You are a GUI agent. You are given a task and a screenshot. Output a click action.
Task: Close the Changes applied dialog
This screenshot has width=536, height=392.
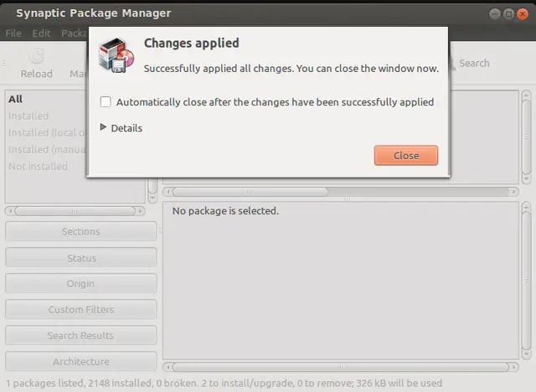coord(405,156)
